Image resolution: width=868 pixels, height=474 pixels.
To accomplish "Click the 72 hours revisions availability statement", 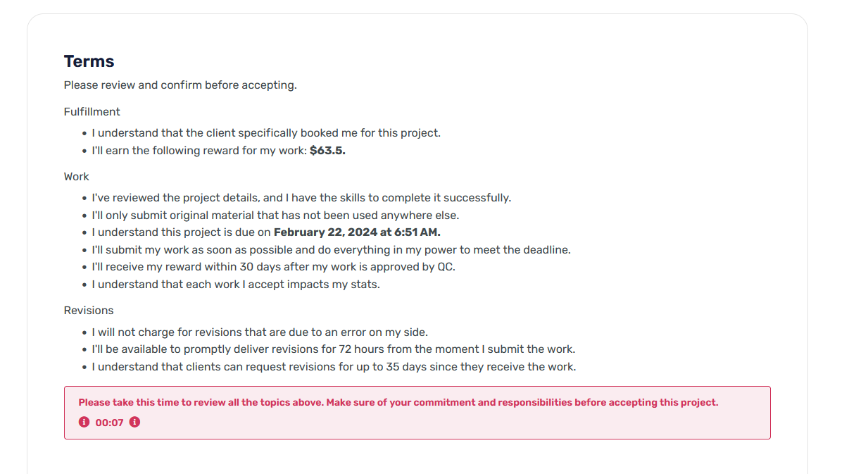I will pos(333,349).
